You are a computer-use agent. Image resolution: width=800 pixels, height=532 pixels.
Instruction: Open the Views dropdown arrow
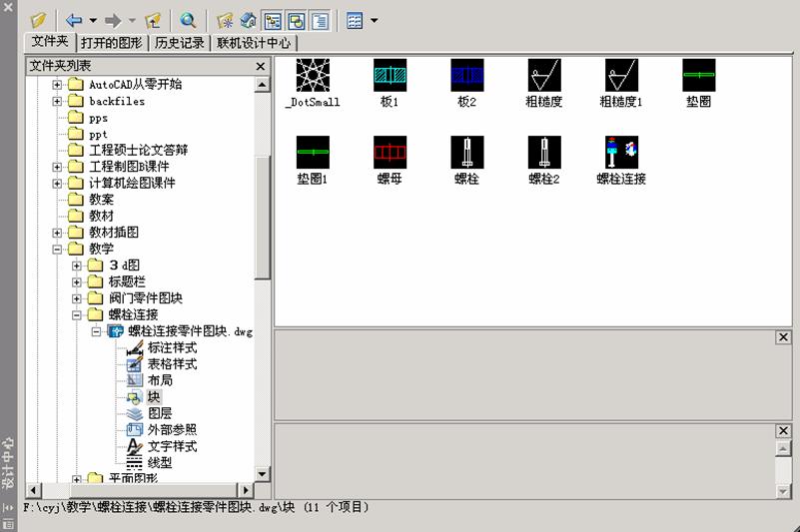pyautogui.click(x=375, y=20)
